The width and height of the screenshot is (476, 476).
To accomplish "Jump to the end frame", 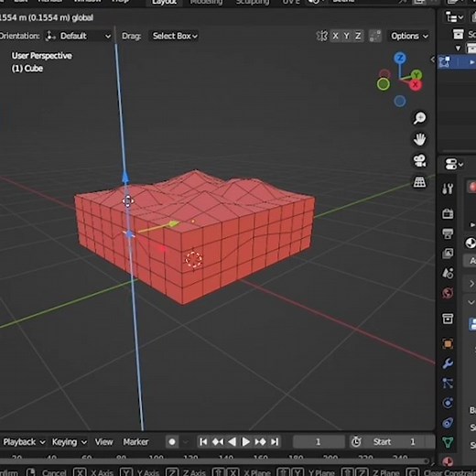I will point(275,442).
